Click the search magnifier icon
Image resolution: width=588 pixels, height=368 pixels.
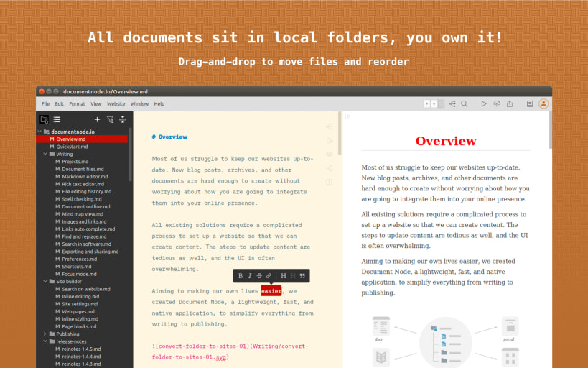pyautogui.click(x=465, y=104)
